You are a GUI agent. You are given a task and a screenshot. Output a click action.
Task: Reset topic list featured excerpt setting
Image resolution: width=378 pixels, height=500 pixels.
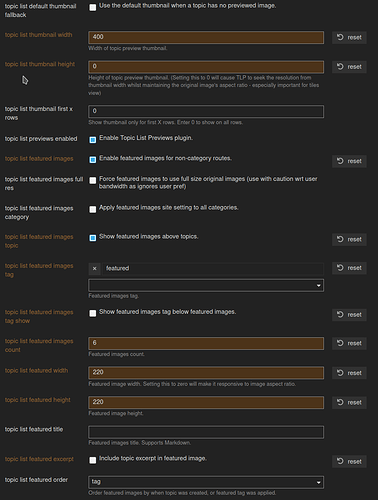click(349, 461)
